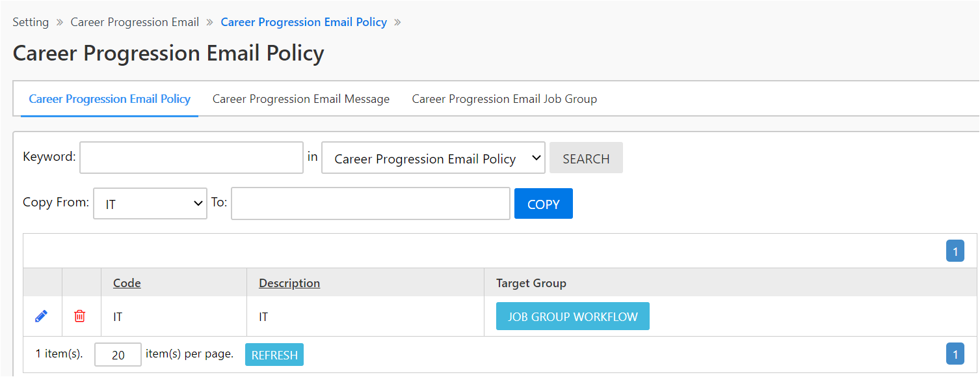The image size is (980, 377).
Task: Click the blue pencil edit icon
Action: 41,316
